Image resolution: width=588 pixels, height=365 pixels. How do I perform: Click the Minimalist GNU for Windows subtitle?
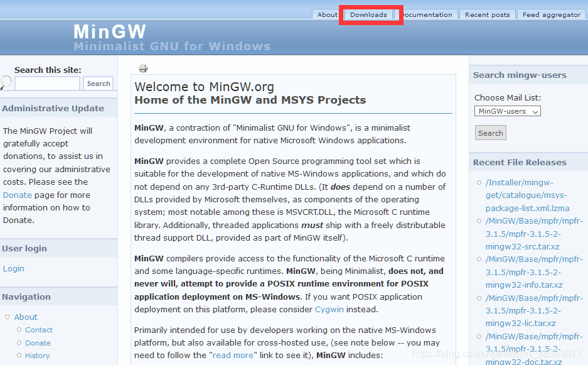point(172,46)
